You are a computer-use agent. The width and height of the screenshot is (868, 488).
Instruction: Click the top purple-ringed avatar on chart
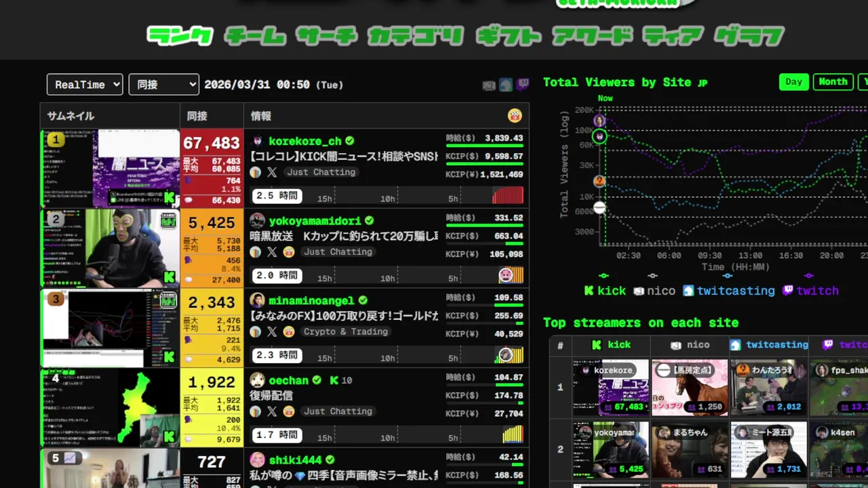599,121
